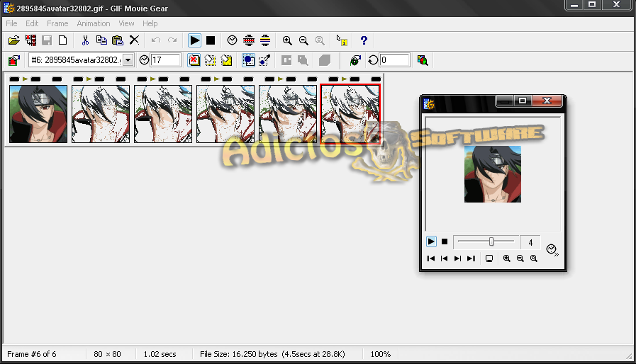Click the loop count field showing 0
Viewport: 636px width, 364px height.
395,60
